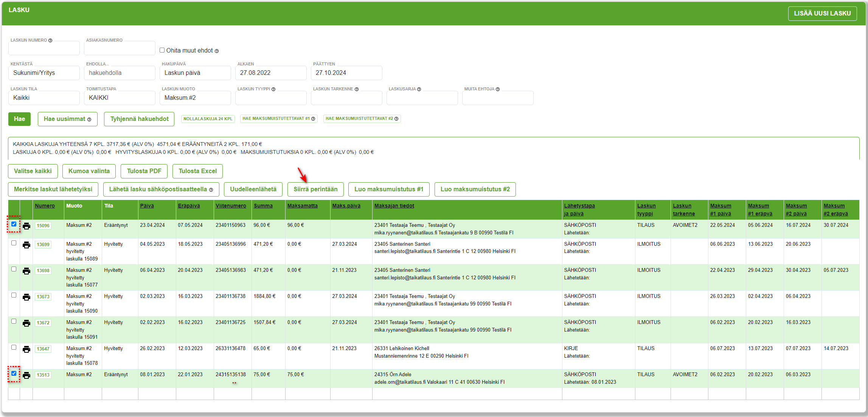Click Luo maksumuistutus #2 button
This screenshot has height=417, width=868.
(475, 189)
